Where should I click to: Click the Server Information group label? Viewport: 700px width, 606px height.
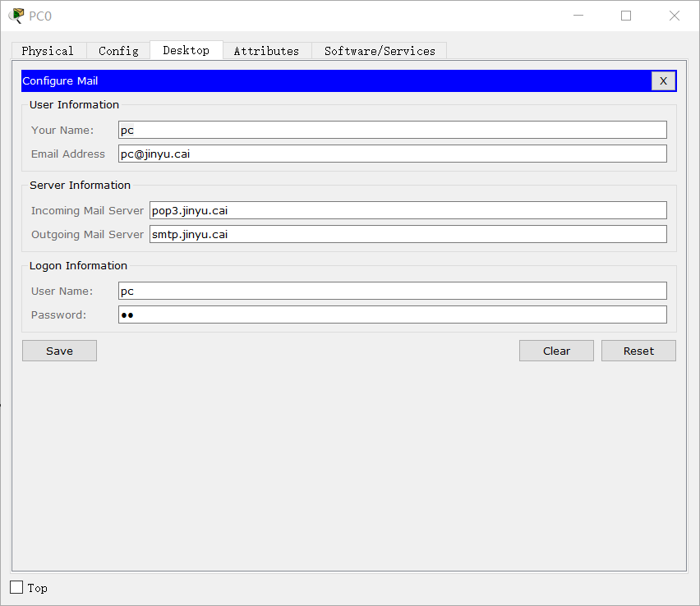tap(80, 186)
